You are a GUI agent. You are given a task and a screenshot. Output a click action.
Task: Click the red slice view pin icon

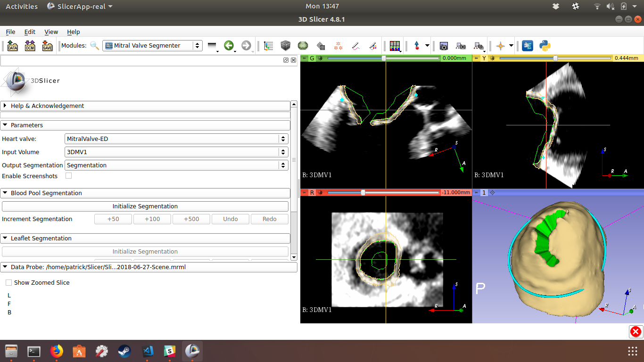(304, 193)
